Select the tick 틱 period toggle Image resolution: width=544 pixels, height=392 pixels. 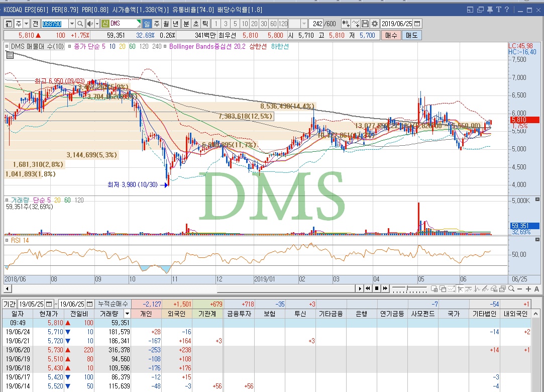click(205, 24)
